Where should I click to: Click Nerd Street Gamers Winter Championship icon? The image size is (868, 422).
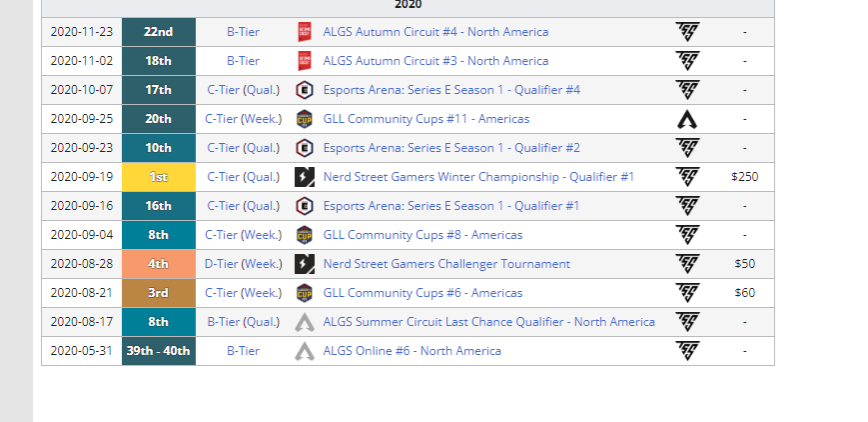pyautogui.click(x=305, y=177)
